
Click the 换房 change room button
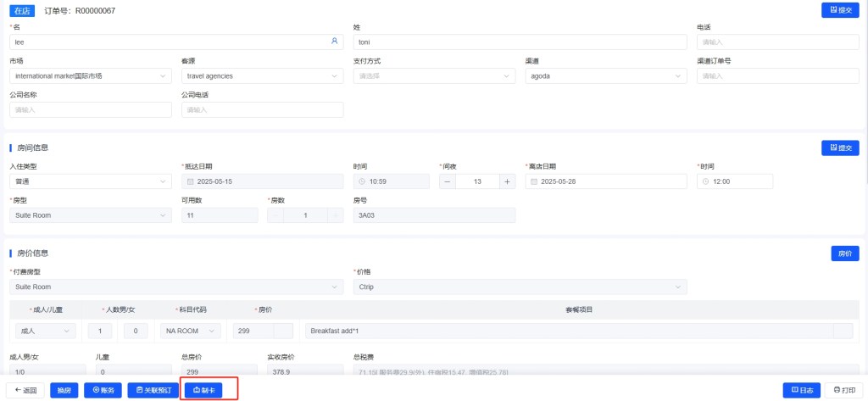click(x=65, y=390)
